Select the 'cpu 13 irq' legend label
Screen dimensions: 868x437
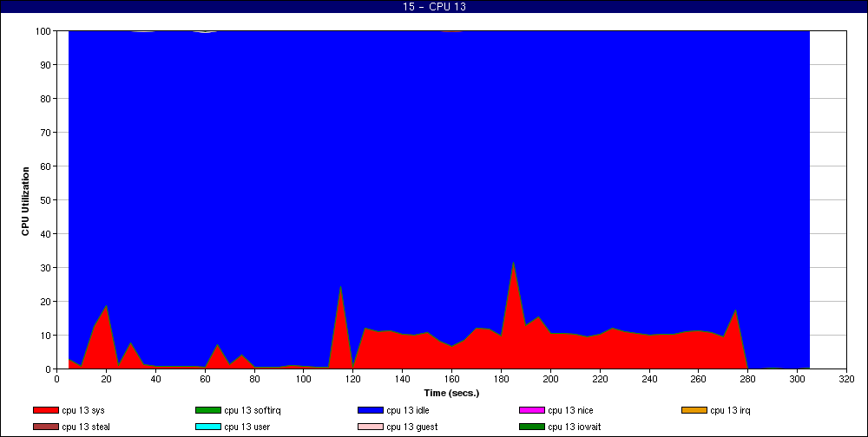click(x=730, y=411)
